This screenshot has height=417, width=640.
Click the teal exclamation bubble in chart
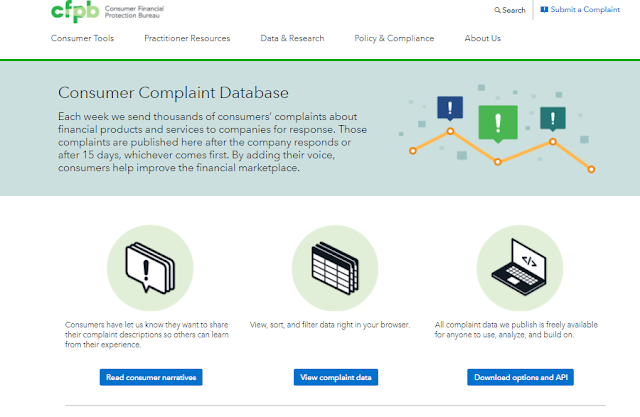pyautogui.click(x=553, y=119)
